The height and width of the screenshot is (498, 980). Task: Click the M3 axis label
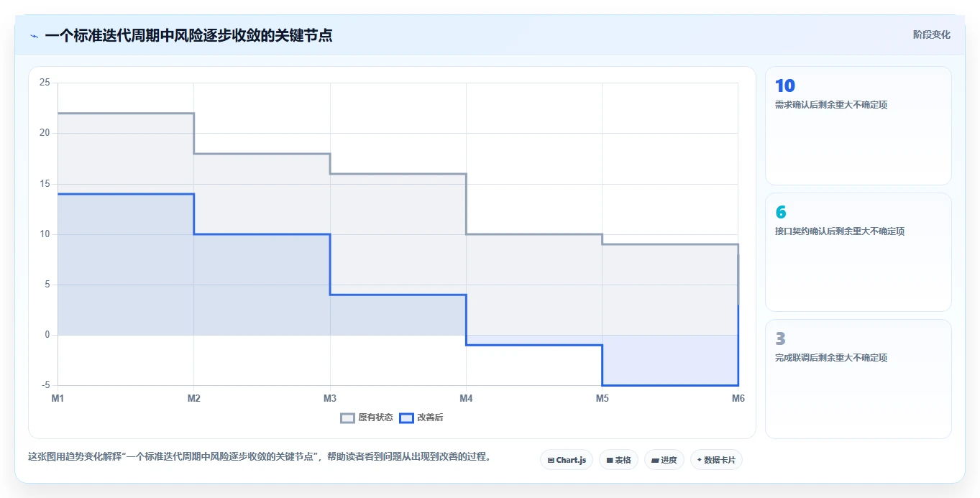click(330, 398)
